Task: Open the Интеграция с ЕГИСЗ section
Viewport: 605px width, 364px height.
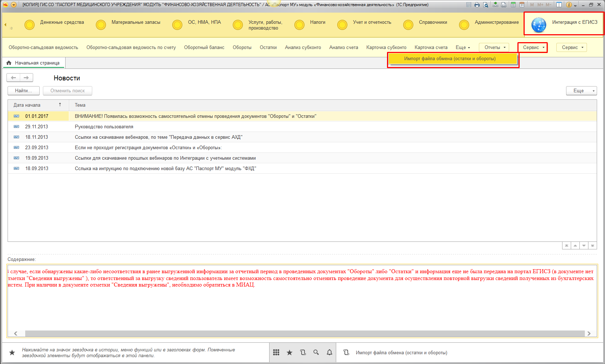Action: [x=564, y=24]
